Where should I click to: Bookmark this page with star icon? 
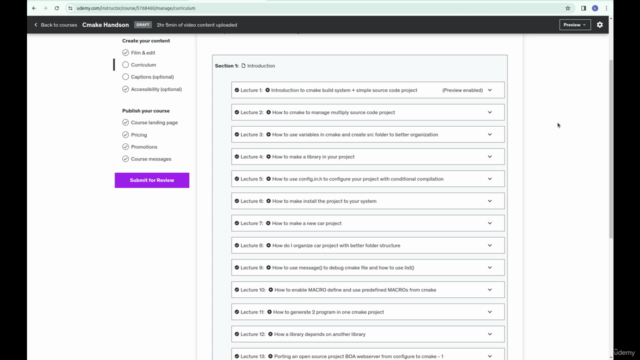(x=567, y=8)
